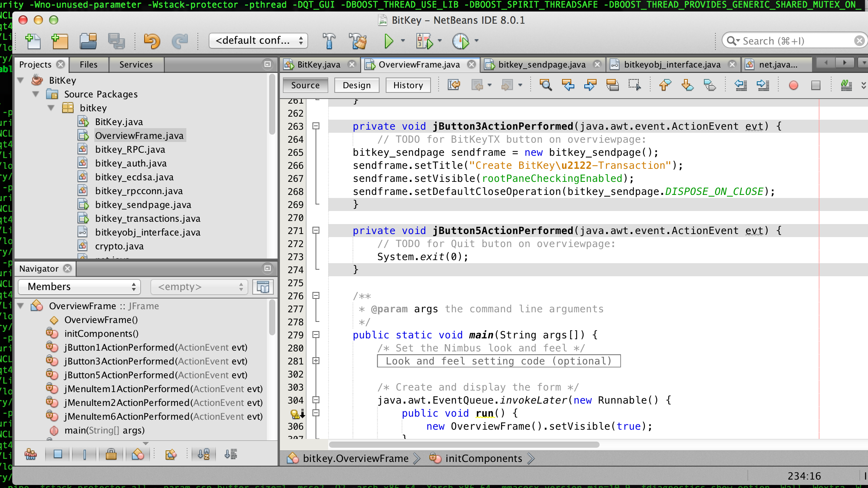
Task: Click the New File toolbar icon
Action: click(x=33, y=41)
